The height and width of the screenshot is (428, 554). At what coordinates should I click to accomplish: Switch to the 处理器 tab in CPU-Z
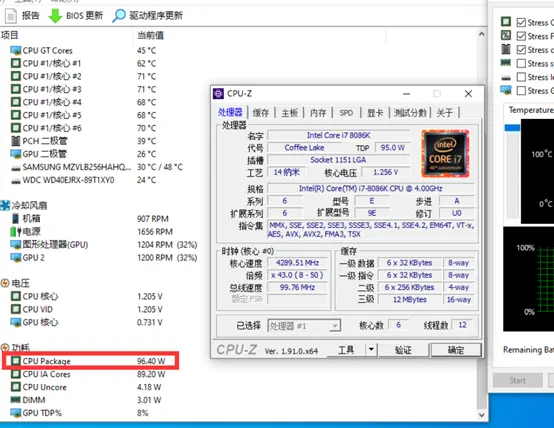(x=230, y=112)
